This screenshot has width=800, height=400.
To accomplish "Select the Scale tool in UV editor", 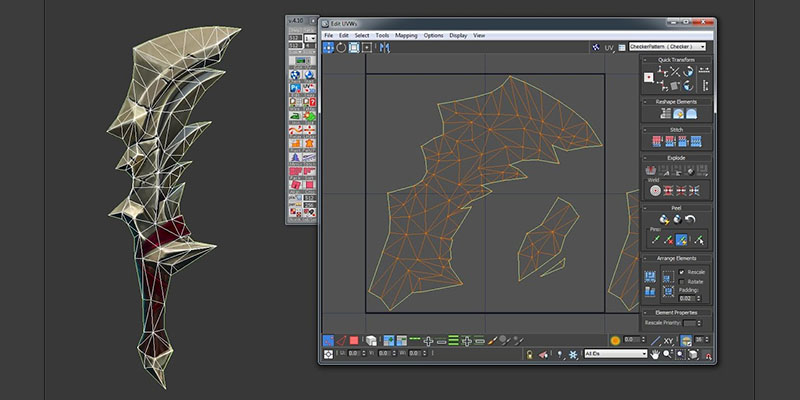I will (x=354, y=47).
